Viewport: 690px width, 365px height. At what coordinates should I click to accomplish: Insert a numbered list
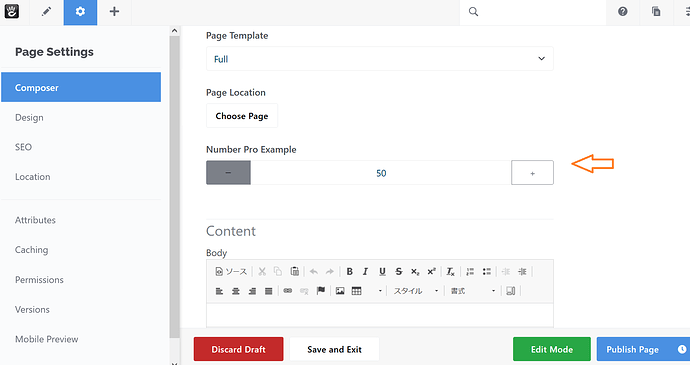(x=470, y=272)
